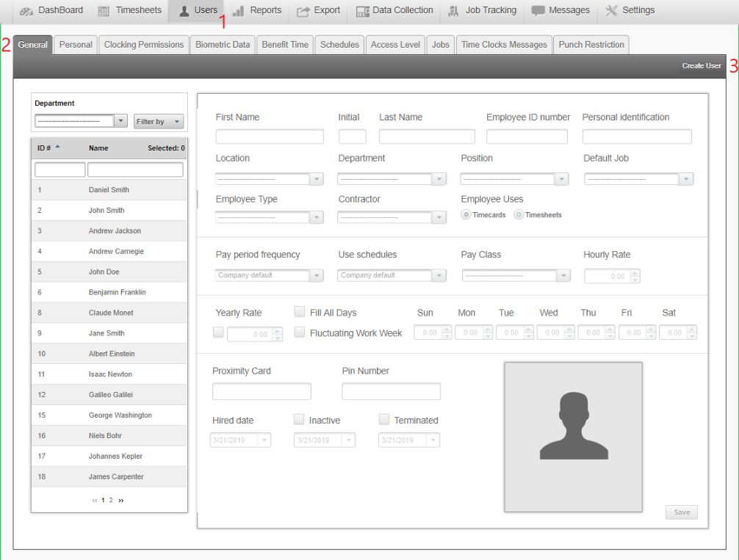Go to previous page of user list
The width and height of the screenshot is (739, 560).
tap(95, 501)
